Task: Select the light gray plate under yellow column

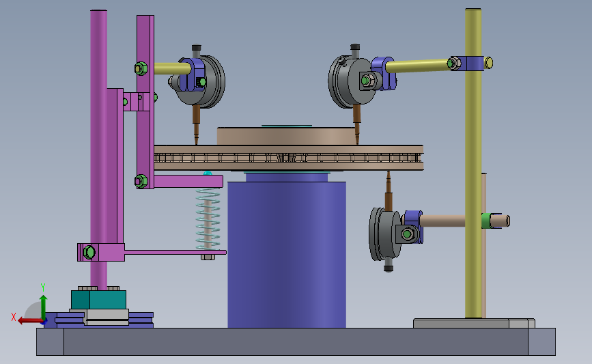Action: pyautogui.click(x=474, y=323)
